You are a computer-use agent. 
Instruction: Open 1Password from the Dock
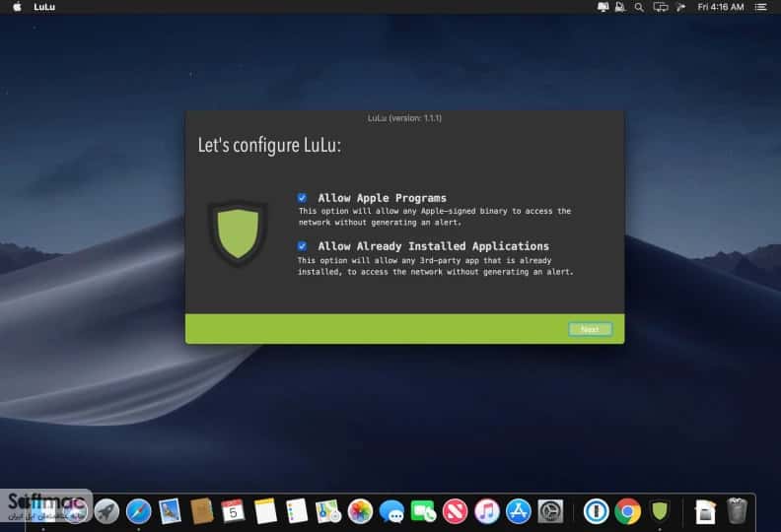tap(596, 511)
